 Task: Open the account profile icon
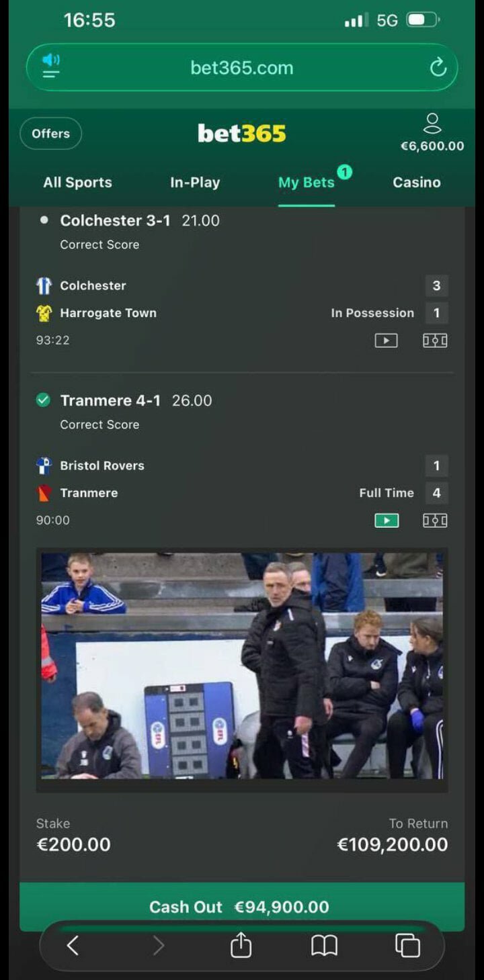click(x=432, y=124)
